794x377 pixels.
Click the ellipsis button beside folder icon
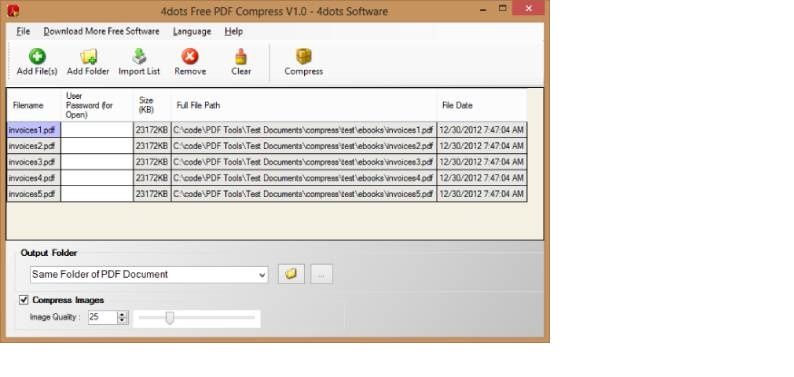[x=322, y=274]
